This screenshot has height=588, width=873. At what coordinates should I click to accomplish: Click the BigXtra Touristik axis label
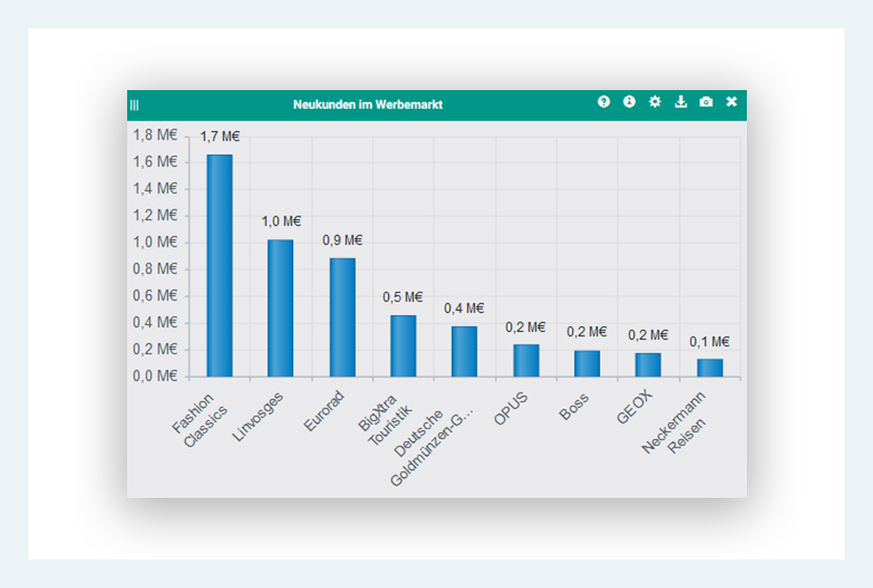tap(384, 420)
